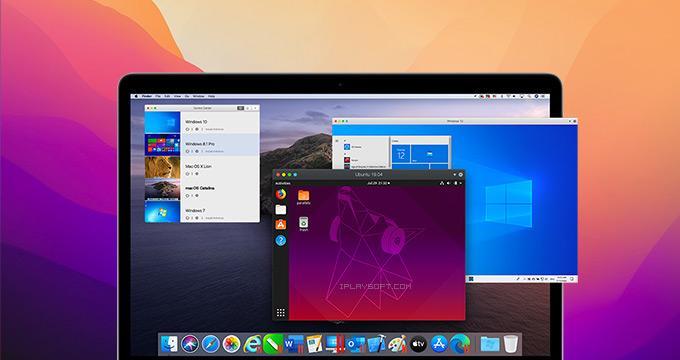Open the Pages document icon in dock
This screenshot has height=360, width=680.
point(314,344)
